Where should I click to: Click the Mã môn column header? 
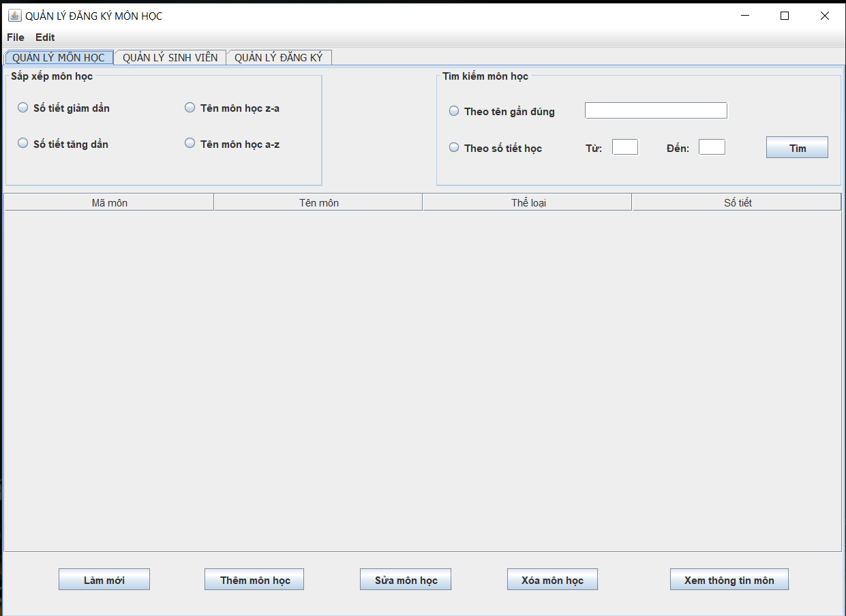109,202
